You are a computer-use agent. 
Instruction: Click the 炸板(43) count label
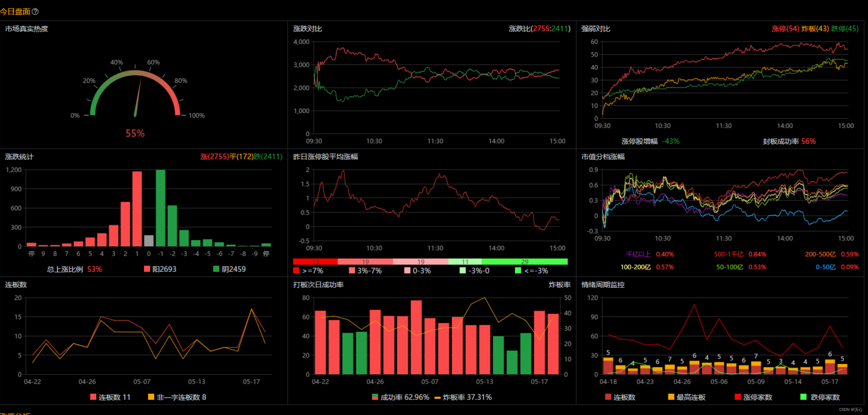[815, 29]
